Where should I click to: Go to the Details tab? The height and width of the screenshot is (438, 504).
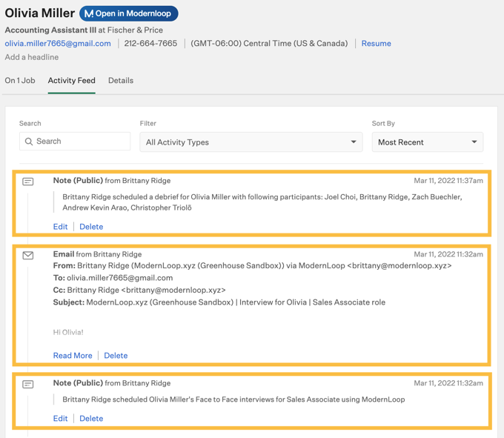point(121,81)
